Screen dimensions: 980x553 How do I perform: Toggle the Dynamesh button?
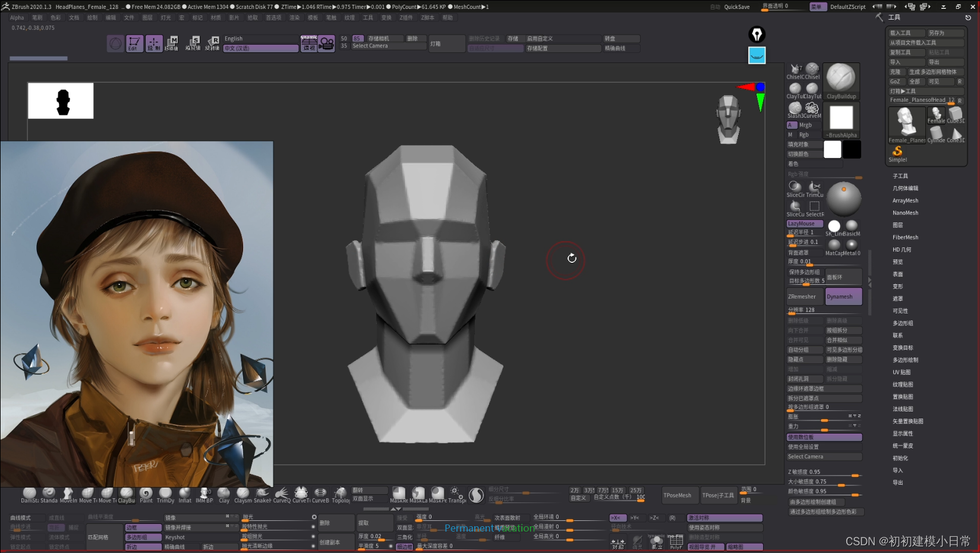pyautogui.click(x=843, y=297)
